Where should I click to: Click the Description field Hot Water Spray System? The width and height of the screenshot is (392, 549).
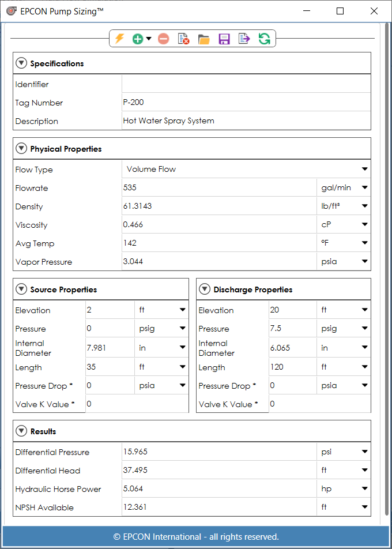(x=246, y=121)
